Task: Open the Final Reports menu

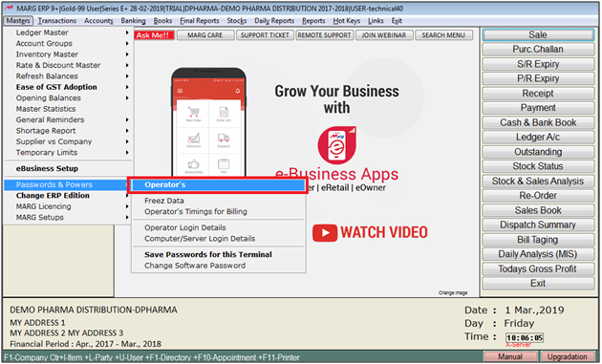Action: pyautogui.click(x=200, y=21)
